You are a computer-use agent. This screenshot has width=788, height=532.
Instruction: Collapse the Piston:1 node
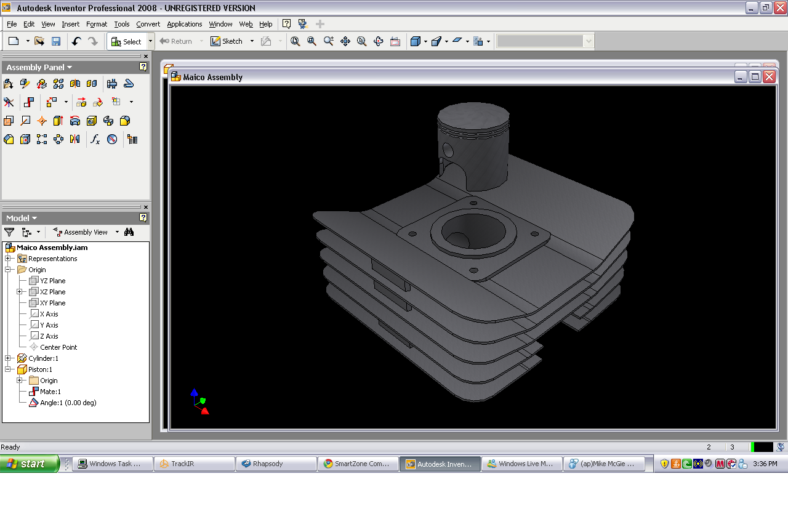pos(8,369)
